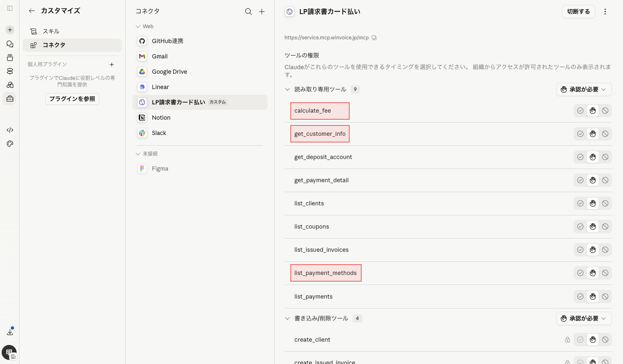Viewport: 623px width, 364px height.
Task: Open the Notion connector
Action: tap(200, 118)
